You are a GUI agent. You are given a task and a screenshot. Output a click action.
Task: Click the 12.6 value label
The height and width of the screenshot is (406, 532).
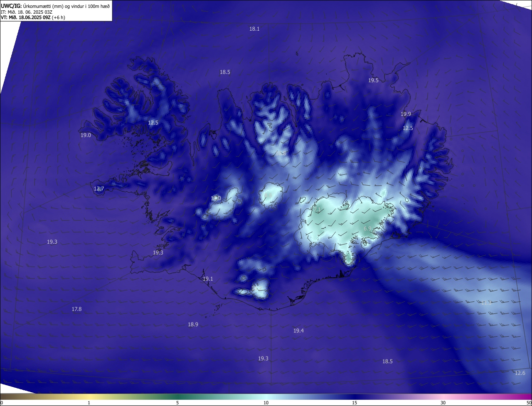coord(520,373)
